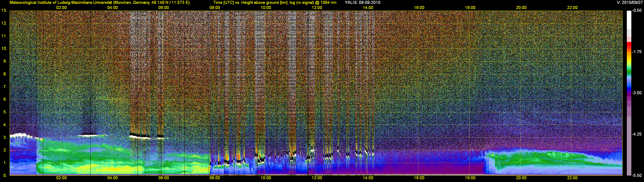Select the 'Time [UTC] vs. Height above ground' caption
644x182 pixels.
coord(275,3)
